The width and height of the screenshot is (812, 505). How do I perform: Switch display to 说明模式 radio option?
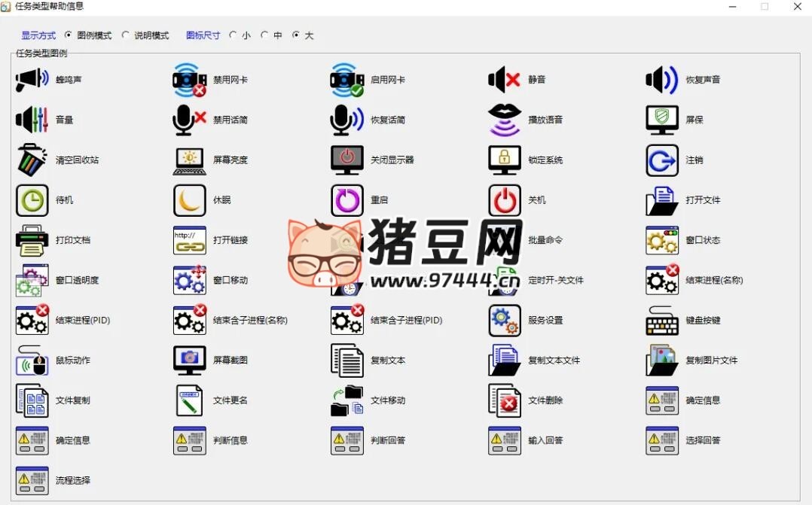point(126,35)
